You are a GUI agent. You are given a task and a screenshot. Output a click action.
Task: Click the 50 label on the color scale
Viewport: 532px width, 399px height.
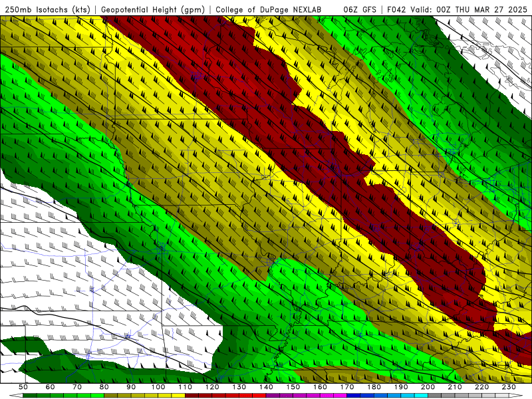(x=23, y=387)
